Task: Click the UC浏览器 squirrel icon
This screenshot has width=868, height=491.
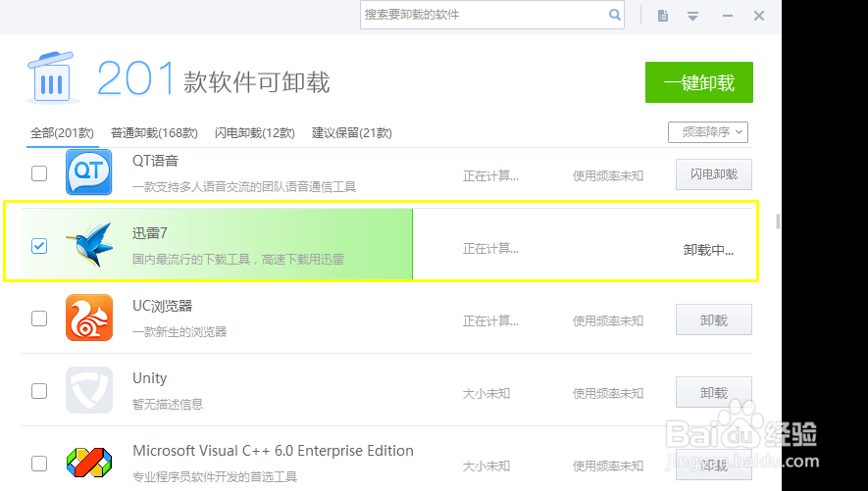Action: 89,318
